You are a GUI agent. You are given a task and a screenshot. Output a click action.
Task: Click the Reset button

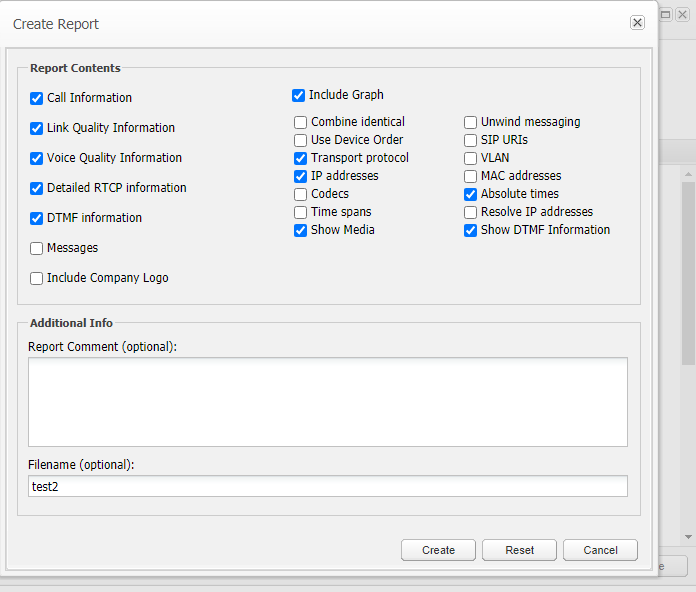click(519, 550)
